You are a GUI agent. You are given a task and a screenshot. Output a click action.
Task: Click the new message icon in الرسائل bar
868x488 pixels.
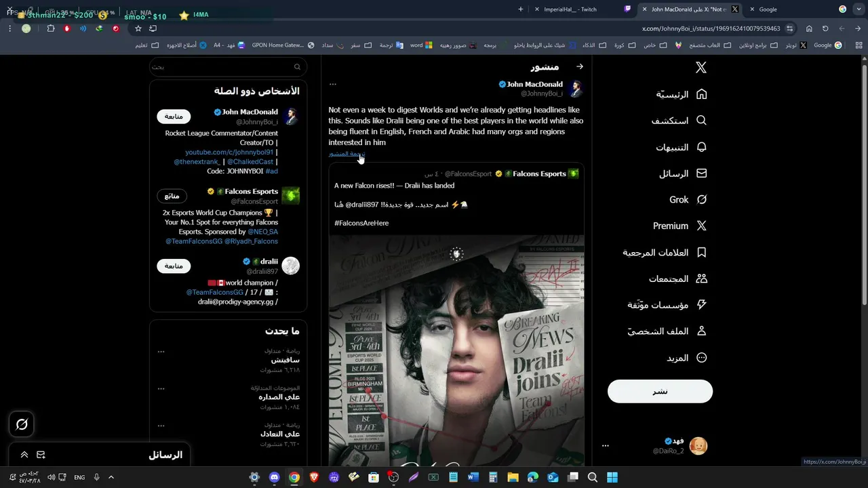tap(41, 455)
